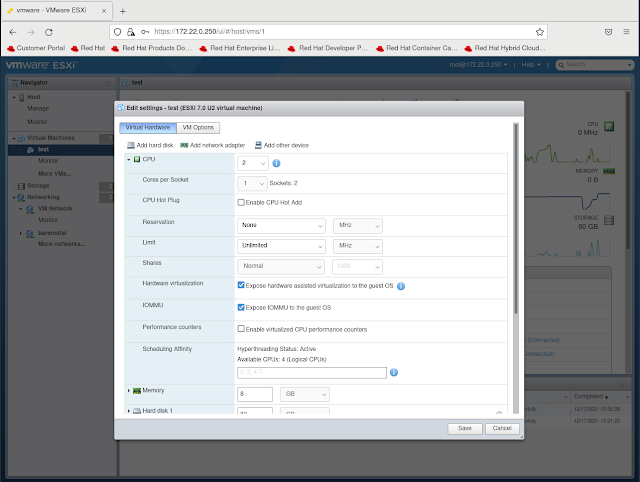Open the Limit MHz unit dropdown
Viewport: 640px width, 482px height.
click(x=358, y=246)
